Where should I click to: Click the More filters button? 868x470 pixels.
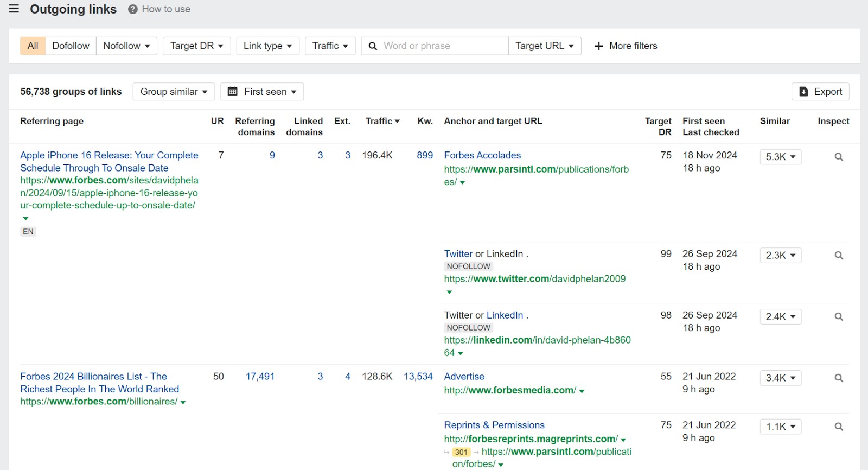[x=626, y=46]
